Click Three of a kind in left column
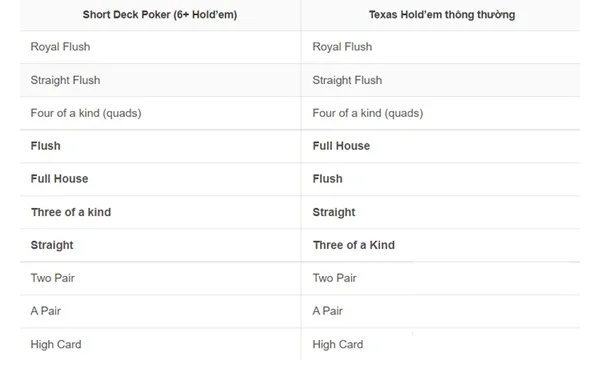The image size is (600, 378). point(71,212)
